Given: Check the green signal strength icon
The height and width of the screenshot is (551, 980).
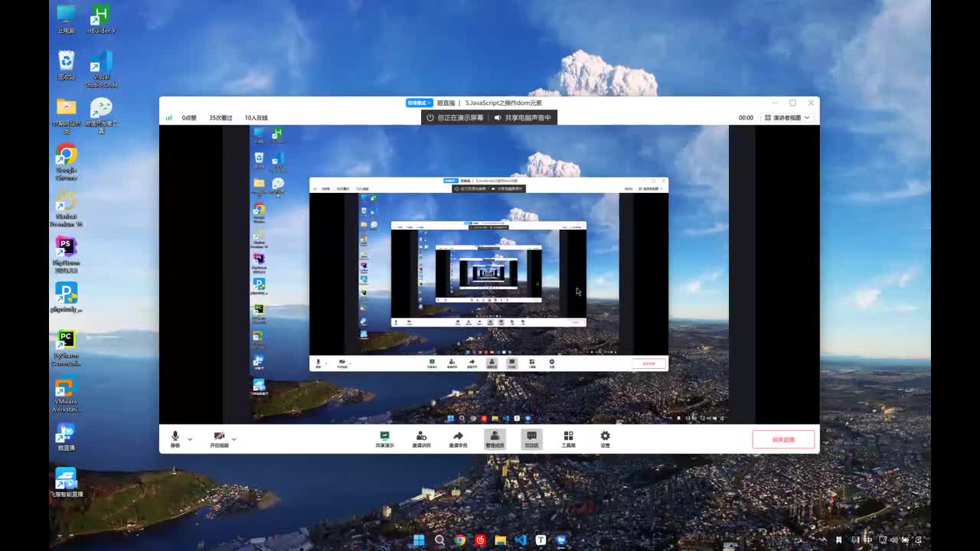Looking at the screenshot, I should [x=168, y=118].
